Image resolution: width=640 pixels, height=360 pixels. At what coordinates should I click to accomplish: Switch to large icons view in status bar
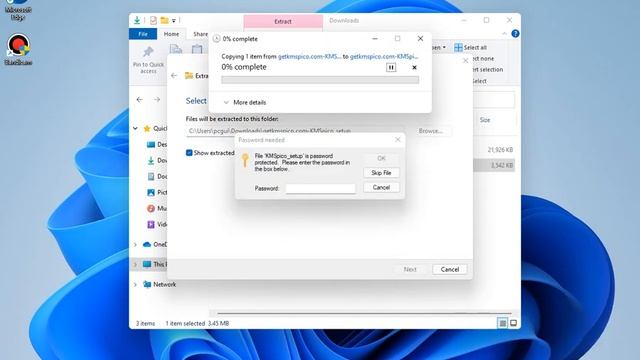point(513,323)
